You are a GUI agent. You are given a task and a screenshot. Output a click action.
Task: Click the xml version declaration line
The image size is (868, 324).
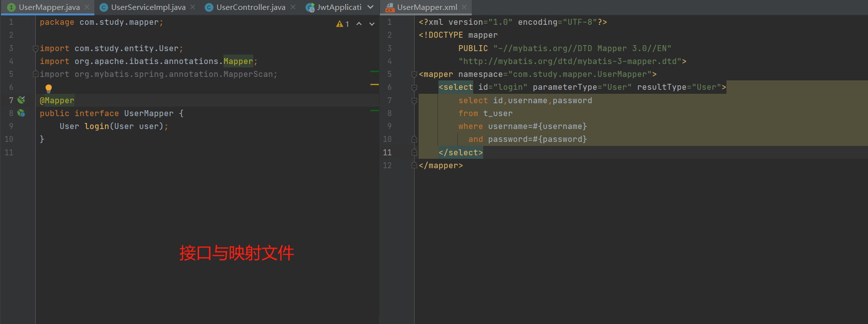pyautogui.click(x=513, y=22)
